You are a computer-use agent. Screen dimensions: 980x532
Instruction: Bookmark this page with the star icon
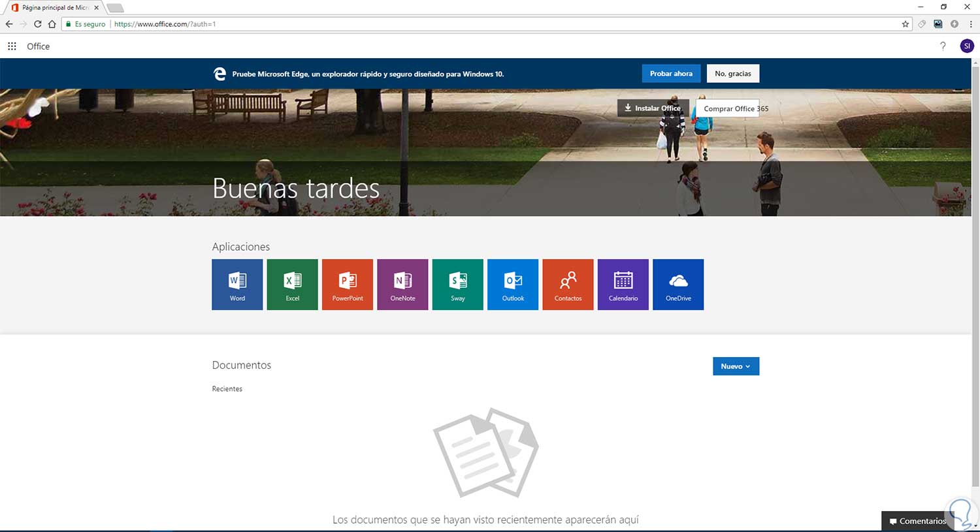pos(906,24)
